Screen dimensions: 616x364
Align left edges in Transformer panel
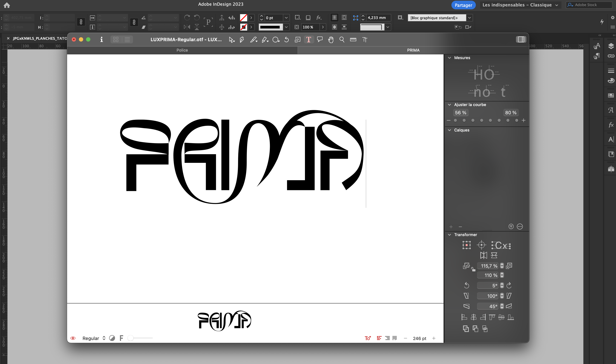(464, 317)
